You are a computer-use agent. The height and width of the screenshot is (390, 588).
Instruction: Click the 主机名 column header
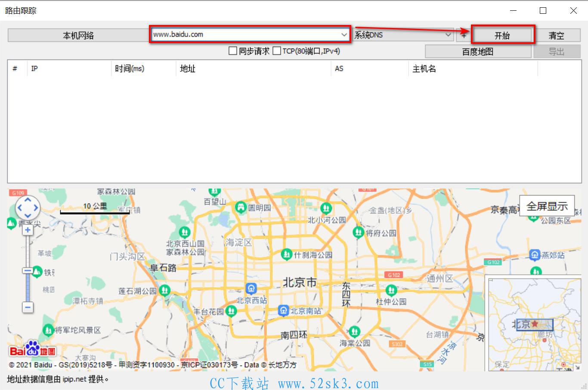(x=473, y=68)
